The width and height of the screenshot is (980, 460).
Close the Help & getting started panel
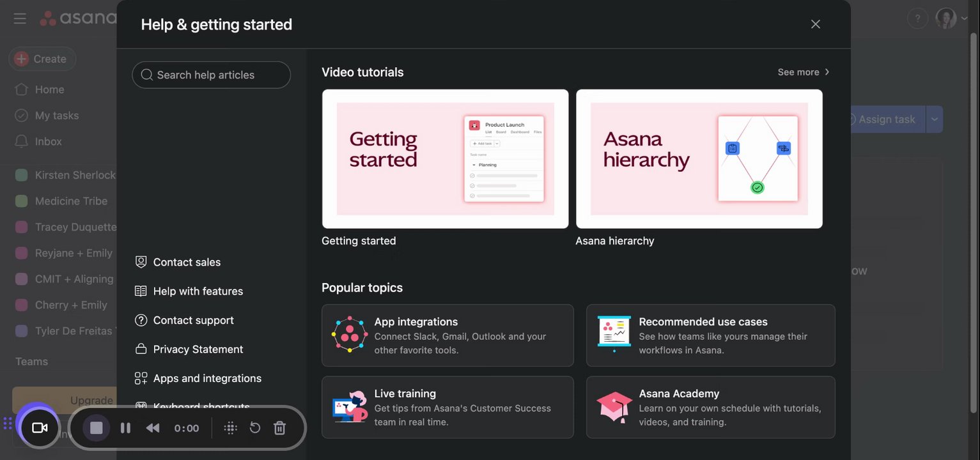coord(815,24)
